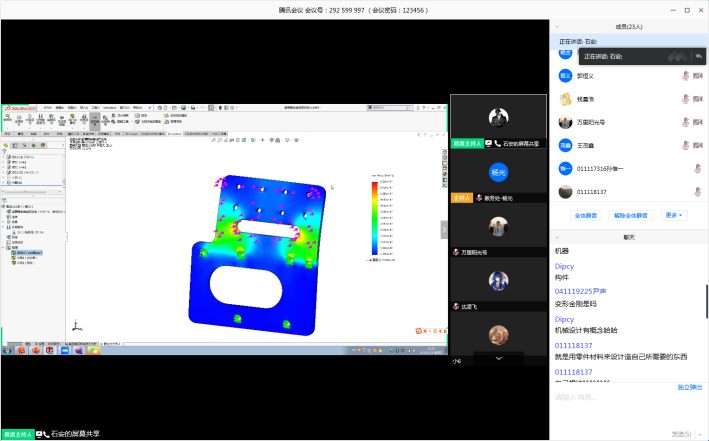The height and width of the screenshot is (441, 709).
Task: Click the 解除全体静音 unmute all button
Action: [631, 215]
